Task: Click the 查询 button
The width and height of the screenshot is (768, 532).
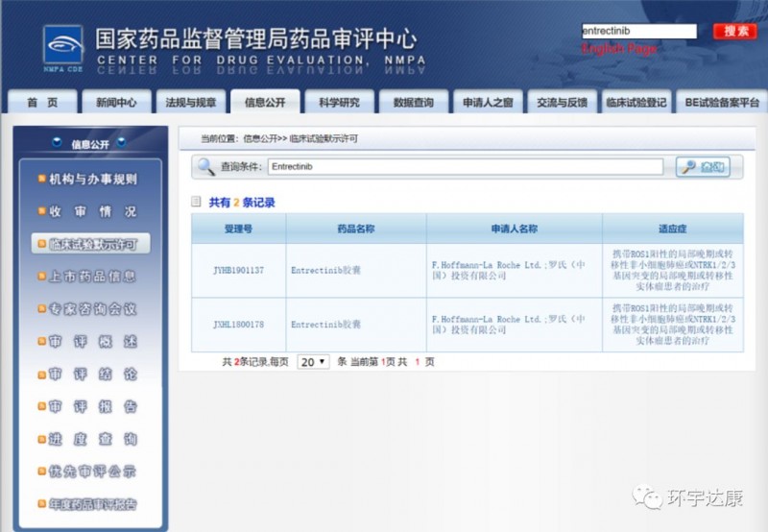Action: pos(703,166)
